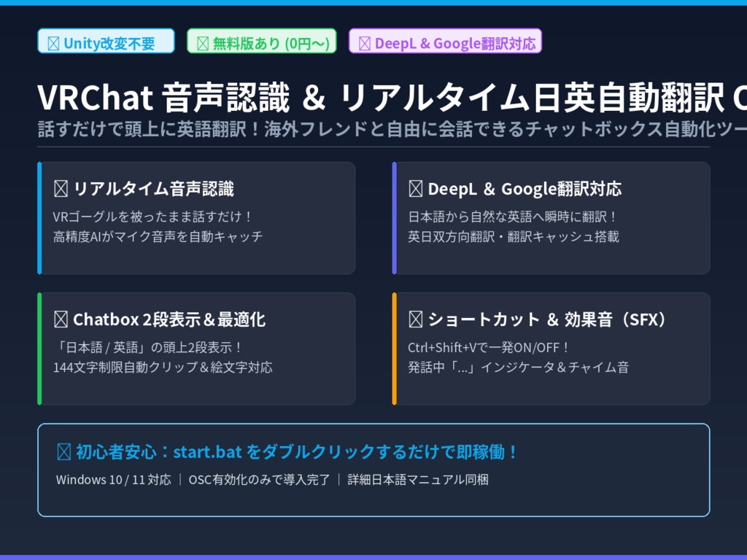Click the text 高精度AIがマイク音声を自動キャッチ
The height and width of the screenshot is (560, 747).
(x=158, y=237)
